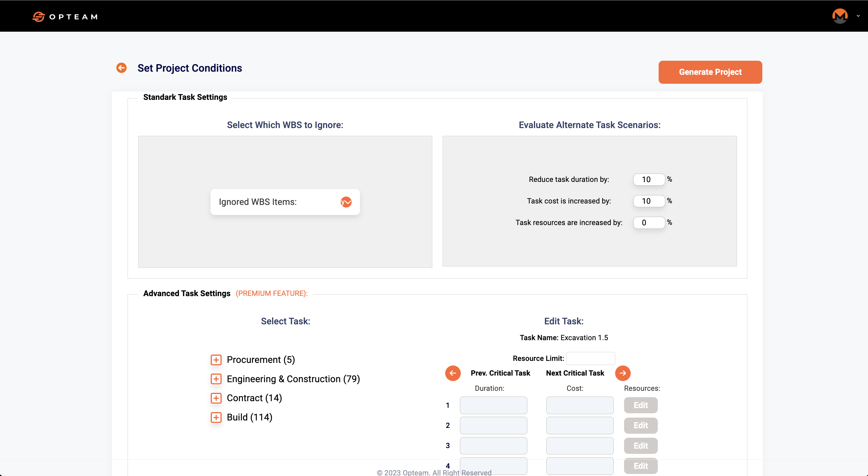Expand the Build (114) plus icon

click(216, 417)
